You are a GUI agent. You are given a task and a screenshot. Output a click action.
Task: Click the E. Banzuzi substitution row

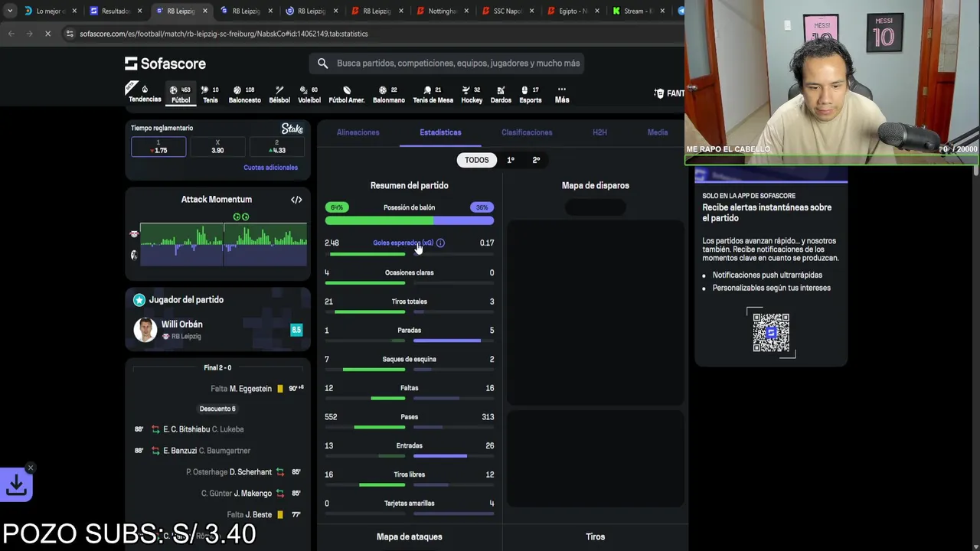(218, 451)
